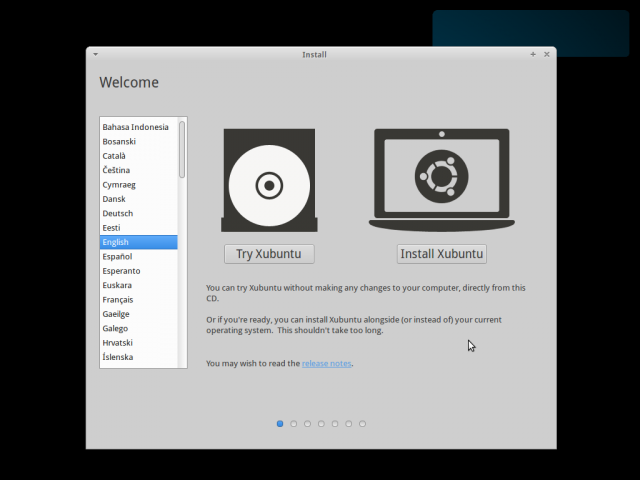Click the CD disc Try Xubuntu icon
640x480 pixels.
(x=269, y=180)
